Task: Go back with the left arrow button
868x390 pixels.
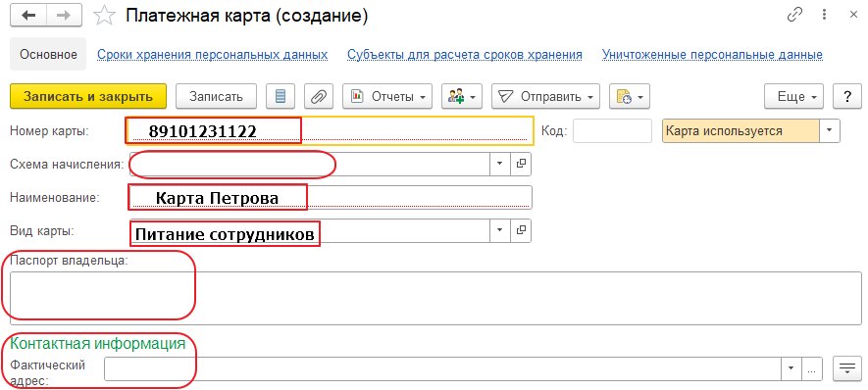Action: (27, 15)
